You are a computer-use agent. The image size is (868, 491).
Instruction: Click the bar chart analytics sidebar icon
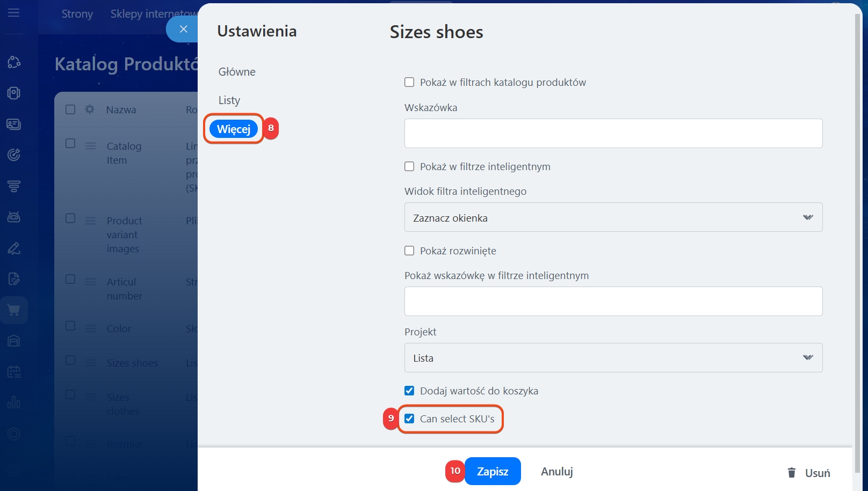click(x=14, y=402)
